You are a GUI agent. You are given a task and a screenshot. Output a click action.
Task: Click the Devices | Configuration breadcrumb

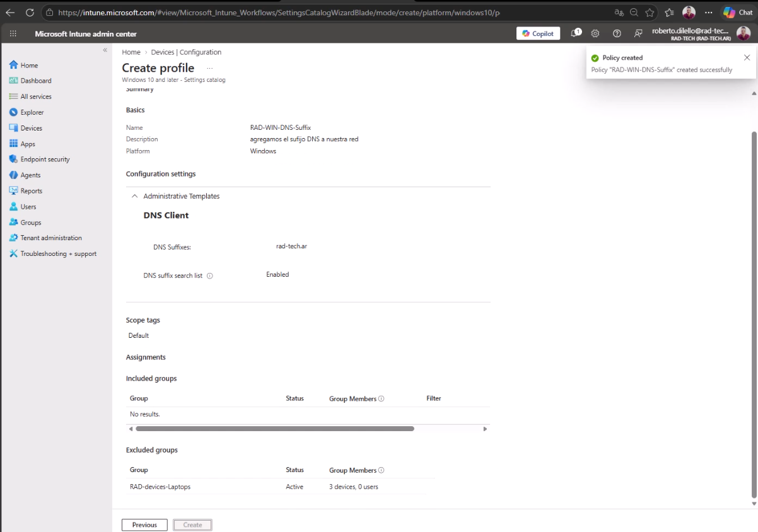tap(186, 52)
